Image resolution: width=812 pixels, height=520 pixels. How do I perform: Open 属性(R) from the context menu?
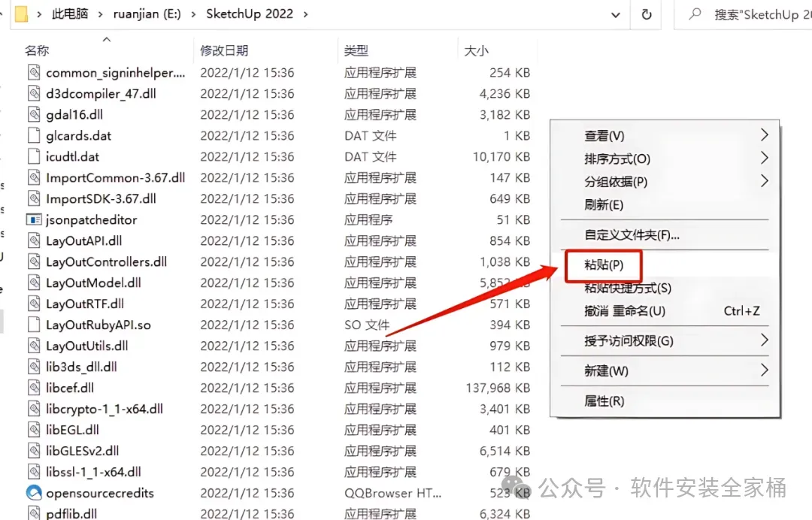(x=604, y=401)
